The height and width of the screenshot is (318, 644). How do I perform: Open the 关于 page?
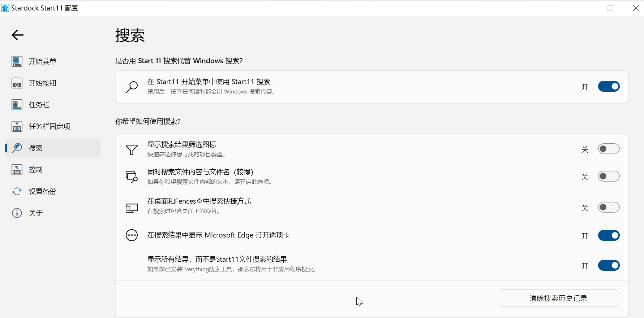(53, 213)
